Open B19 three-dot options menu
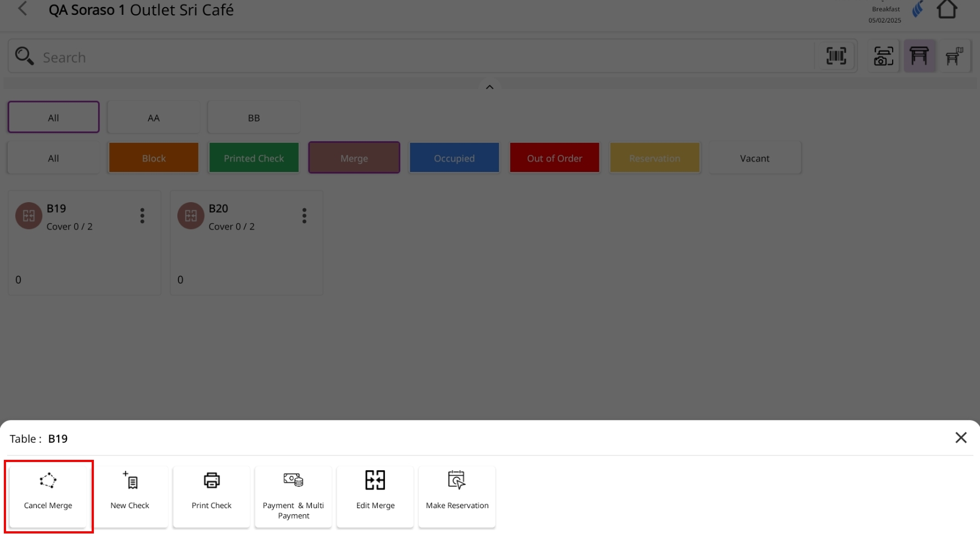 tap(142, 216)
